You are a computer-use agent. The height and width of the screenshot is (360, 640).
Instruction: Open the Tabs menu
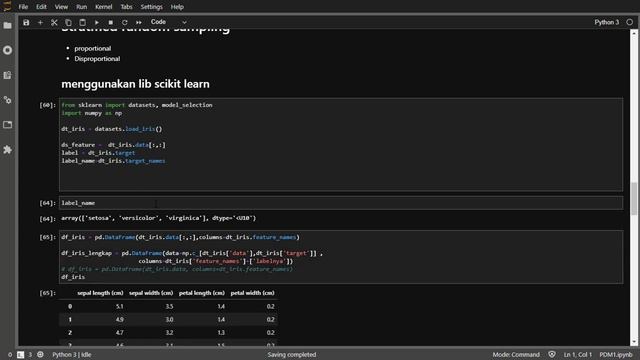(127, 7)
